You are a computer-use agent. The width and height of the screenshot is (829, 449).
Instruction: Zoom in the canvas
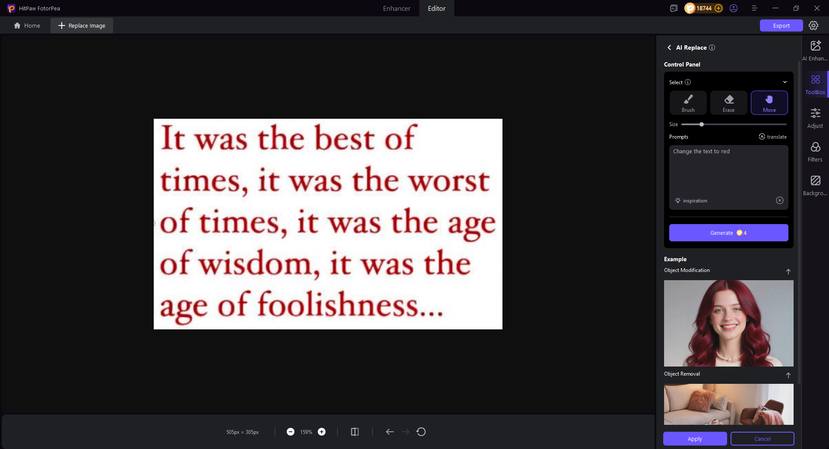click(x=321, y=432)
